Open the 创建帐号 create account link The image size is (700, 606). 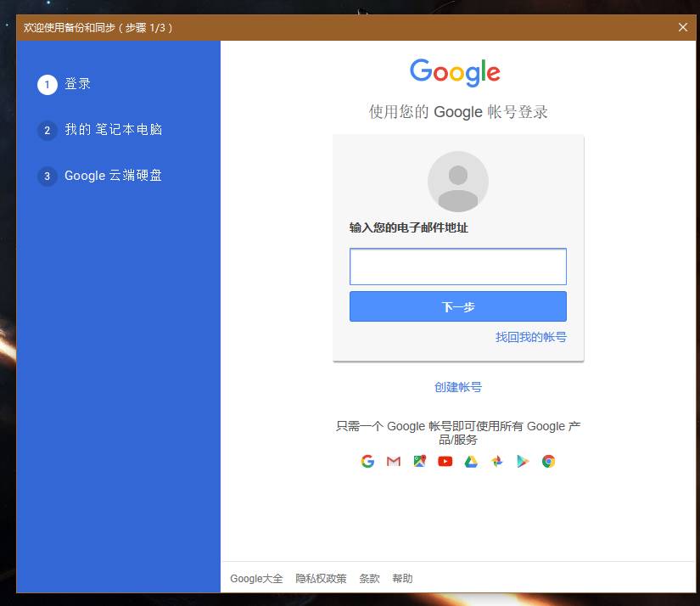(458, 387)
